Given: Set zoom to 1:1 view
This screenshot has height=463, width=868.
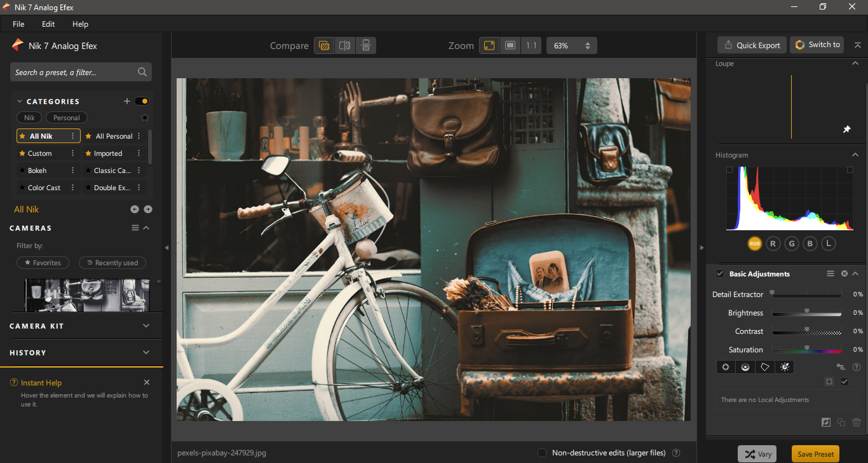Looking at the screenshot, I should (x=531, y=46).
